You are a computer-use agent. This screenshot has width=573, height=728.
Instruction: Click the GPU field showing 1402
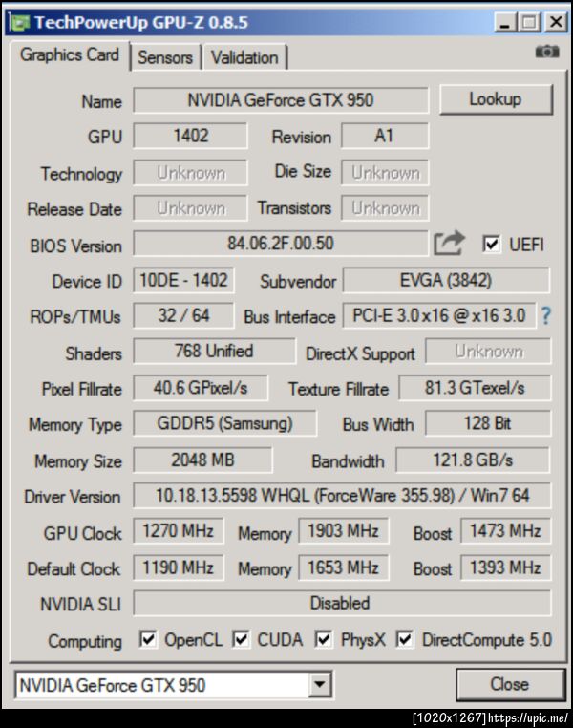tap(190, 136)
